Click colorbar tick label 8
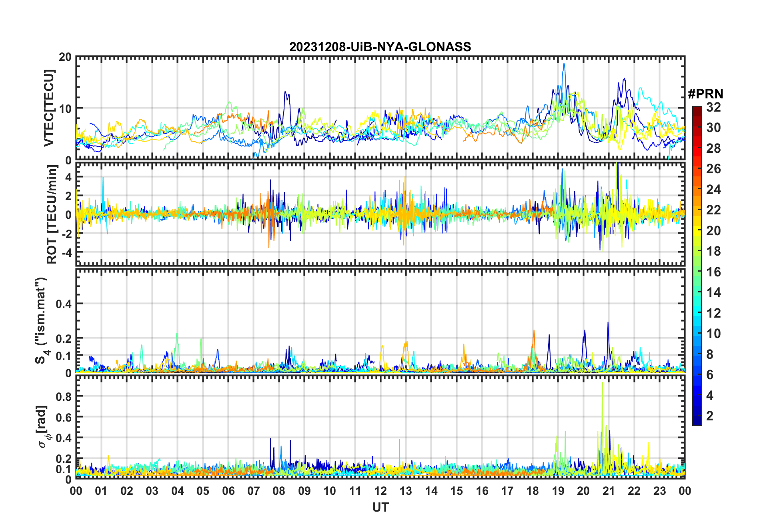Screen dimensions: 761x532 point(710,354)
